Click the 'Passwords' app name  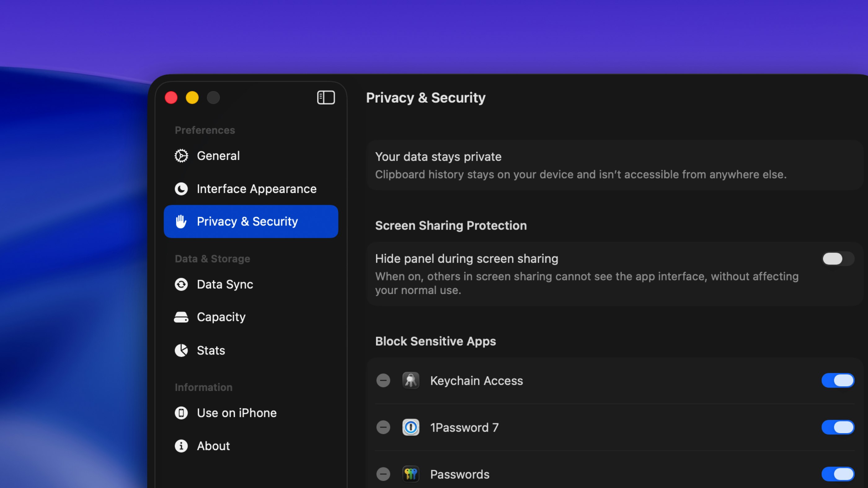point(460,475)
